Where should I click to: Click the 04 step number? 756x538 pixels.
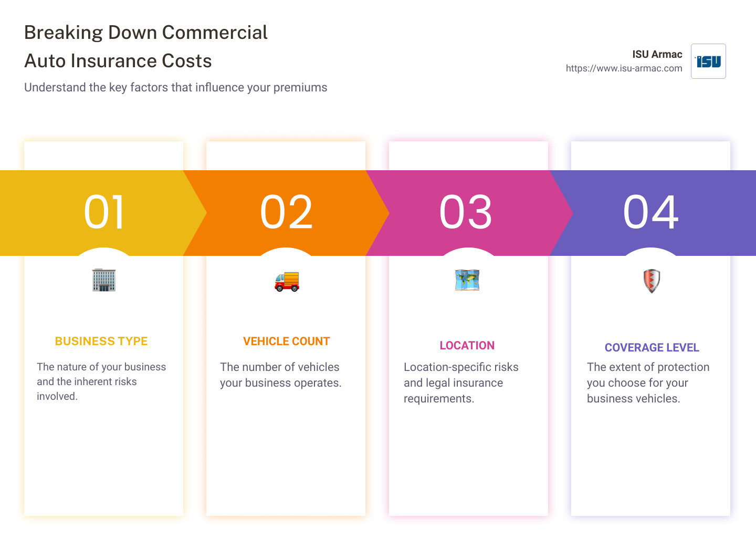coord(651,212)
